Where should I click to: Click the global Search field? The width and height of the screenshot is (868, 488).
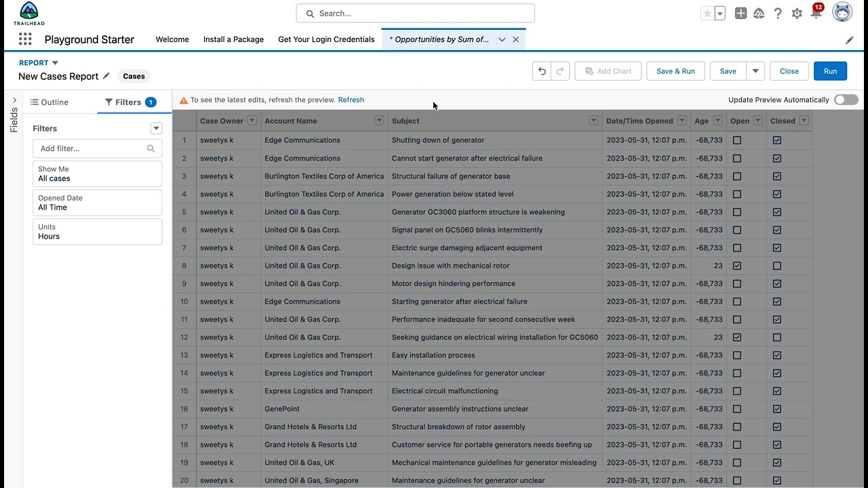pyautogui.click(x=415, y=14)
